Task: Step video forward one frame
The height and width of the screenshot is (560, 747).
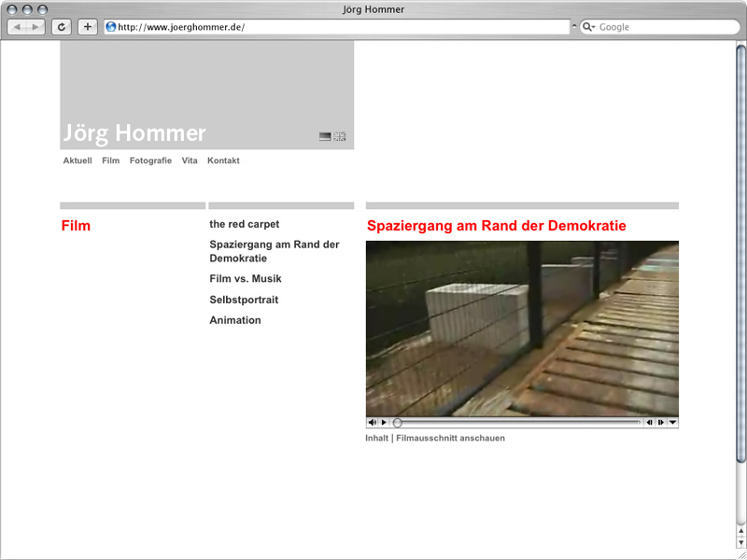Action: click(x=661, y=423)
